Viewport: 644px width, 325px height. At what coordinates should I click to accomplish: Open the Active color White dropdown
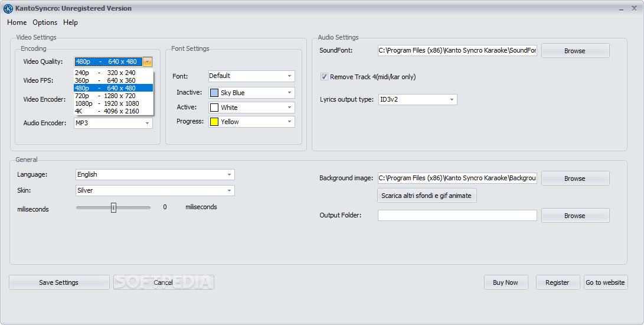[251, 108]
